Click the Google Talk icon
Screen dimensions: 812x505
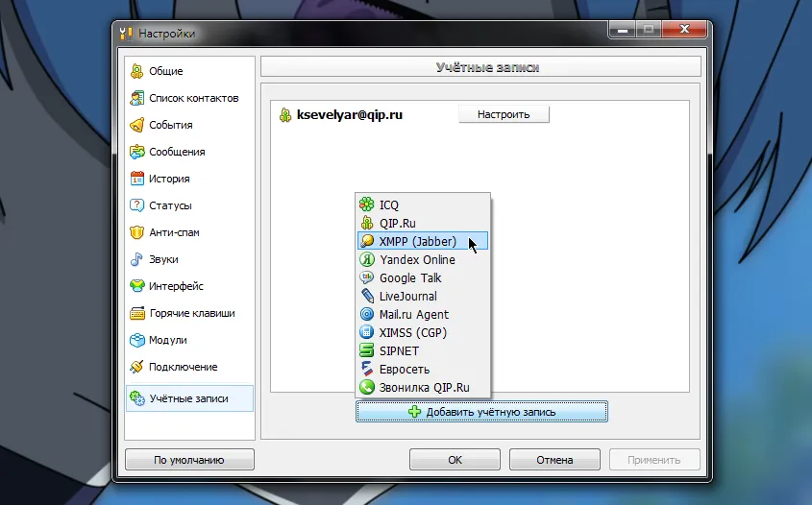[x=367, y=277]
